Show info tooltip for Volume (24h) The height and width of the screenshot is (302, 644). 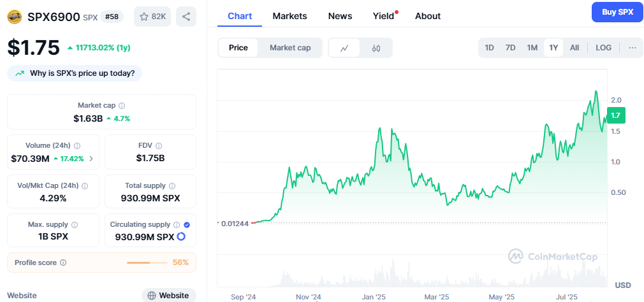77,146
